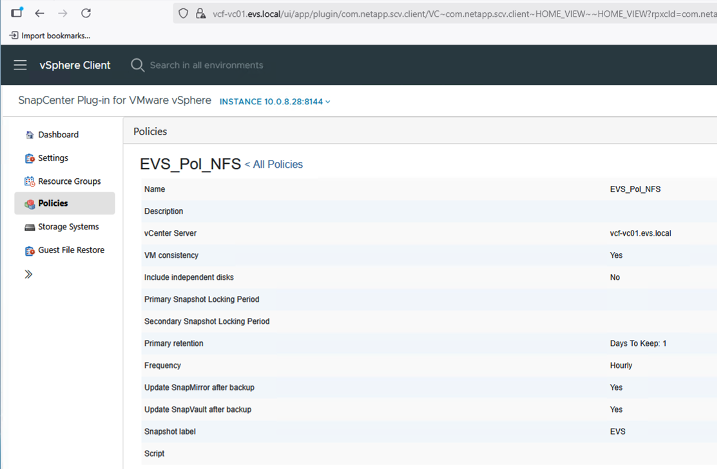This screenshot has height=470, width=718.
Task: Open the hamburger navigation menu
Action: 20,65
